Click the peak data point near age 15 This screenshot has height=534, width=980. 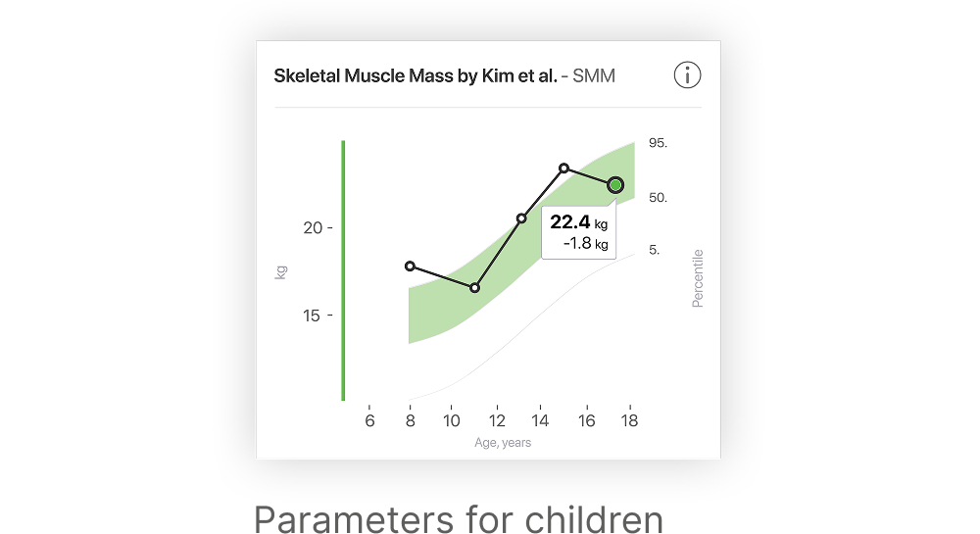click(x=563, y=168)
